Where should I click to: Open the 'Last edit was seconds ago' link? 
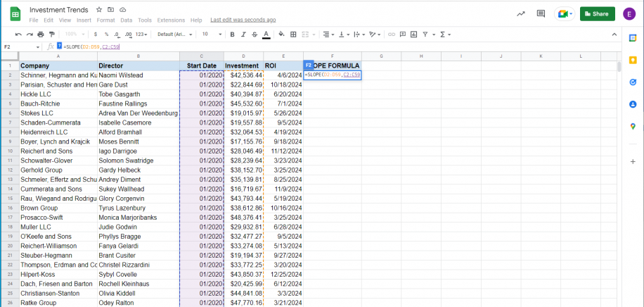click(243, 20)
